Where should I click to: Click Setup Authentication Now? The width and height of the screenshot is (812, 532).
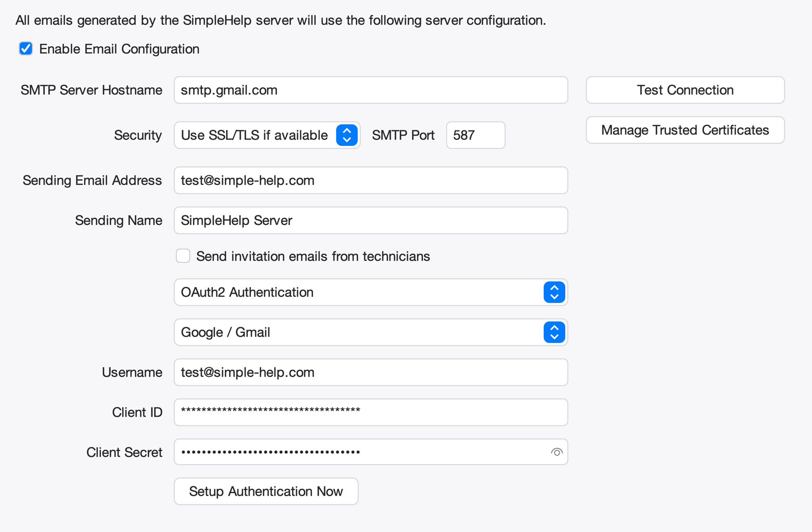(x=266, y=491)
